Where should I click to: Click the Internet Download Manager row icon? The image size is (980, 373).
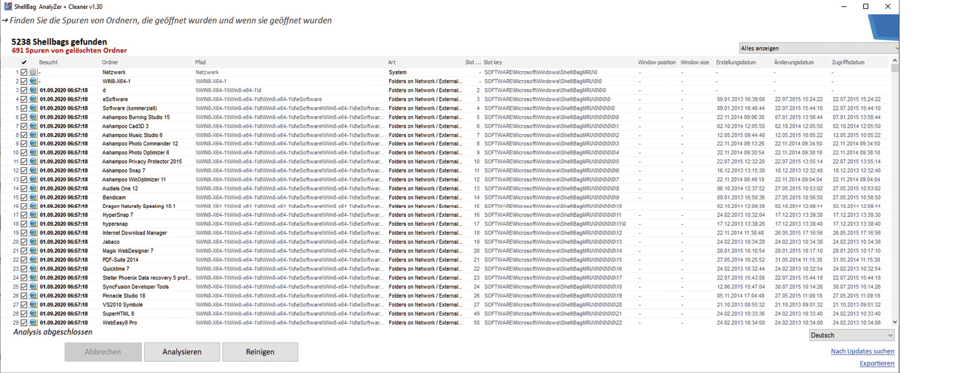[x=33, y=233]
